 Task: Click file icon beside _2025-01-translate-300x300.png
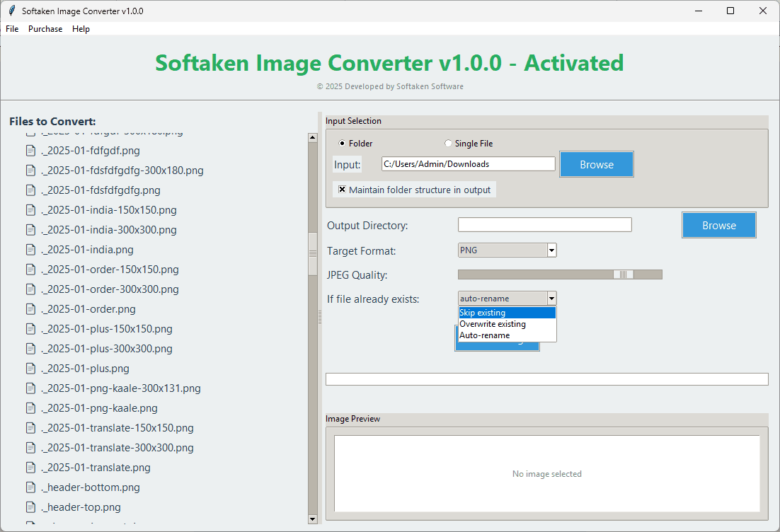(x=31, y=448)
